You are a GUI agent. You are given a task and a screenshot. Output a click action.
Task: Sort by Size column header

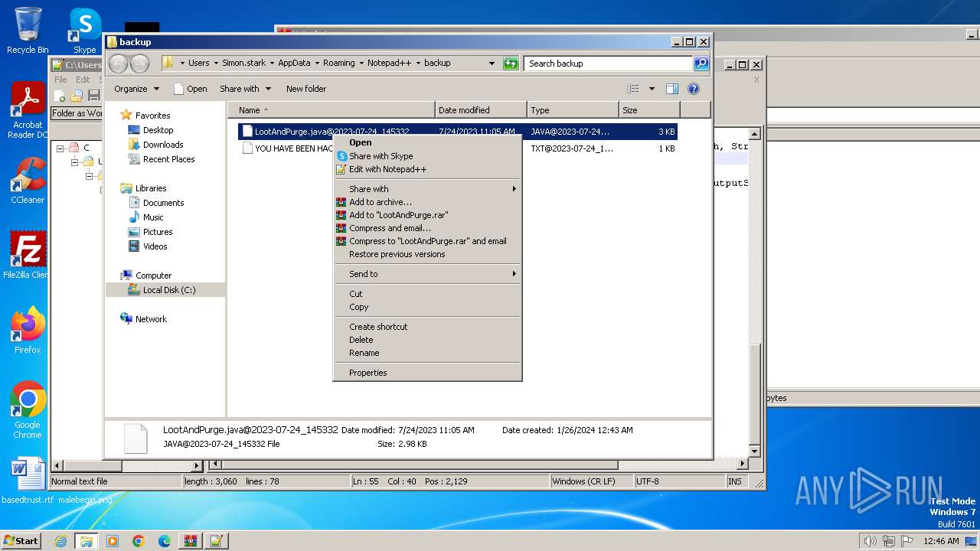pos(649,110)
